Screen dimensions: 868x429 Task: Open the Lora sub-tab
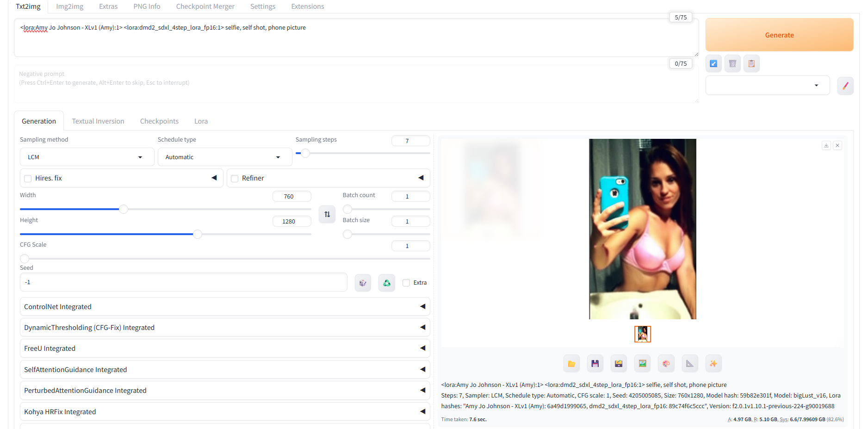[x=201, y=121]
